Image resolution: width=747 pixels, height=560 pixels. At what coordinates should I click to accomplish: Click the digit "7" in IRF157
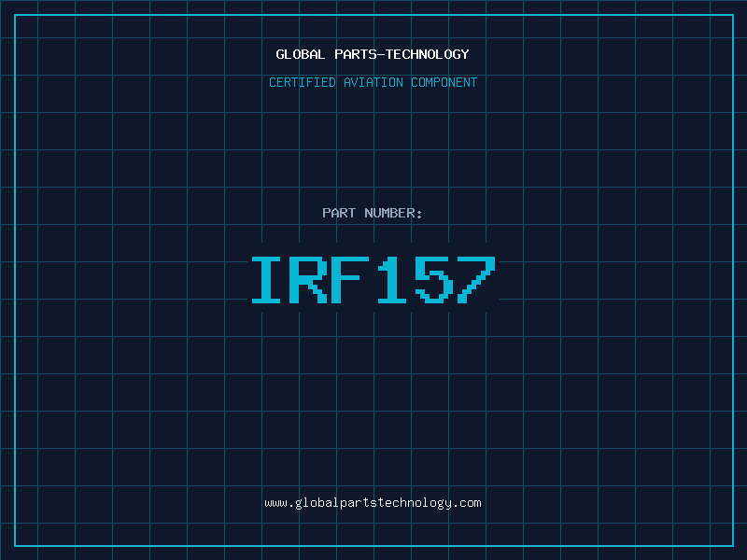475,280
